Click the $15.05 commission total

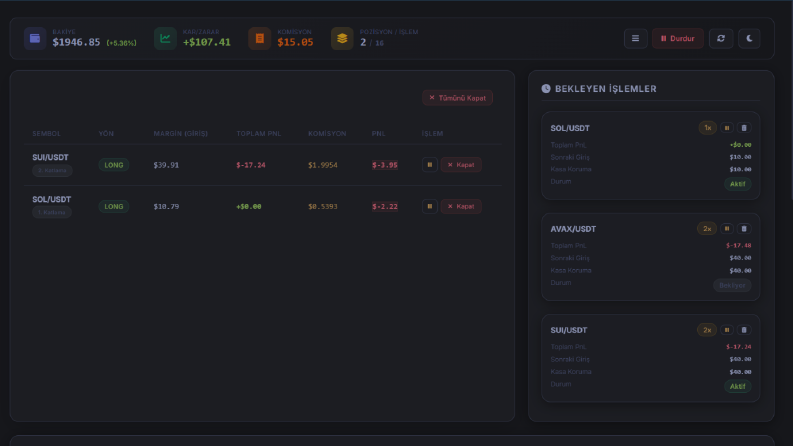pos(295,42)
